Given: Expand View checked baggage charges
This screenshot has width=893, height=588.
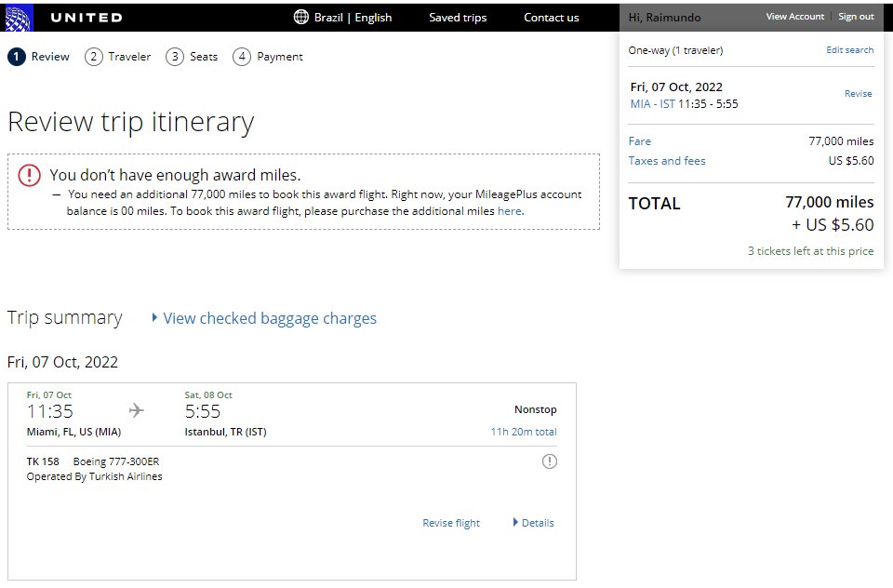Looking at the screenshot, I should 264,318.
